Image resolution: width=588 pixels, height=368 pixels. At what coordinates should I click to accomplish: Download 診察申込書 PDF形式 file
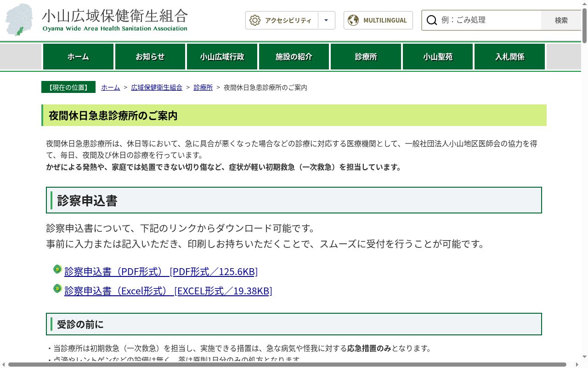161,271
